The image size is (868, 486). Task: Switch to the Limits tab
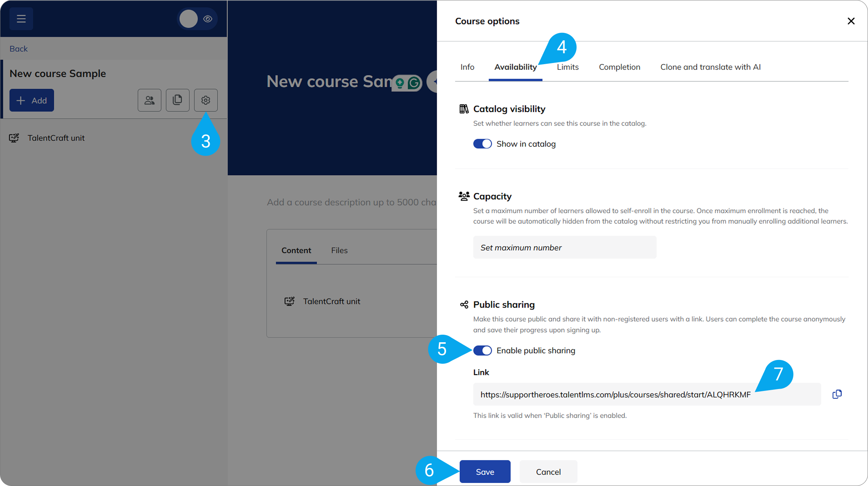coord(567,67)
